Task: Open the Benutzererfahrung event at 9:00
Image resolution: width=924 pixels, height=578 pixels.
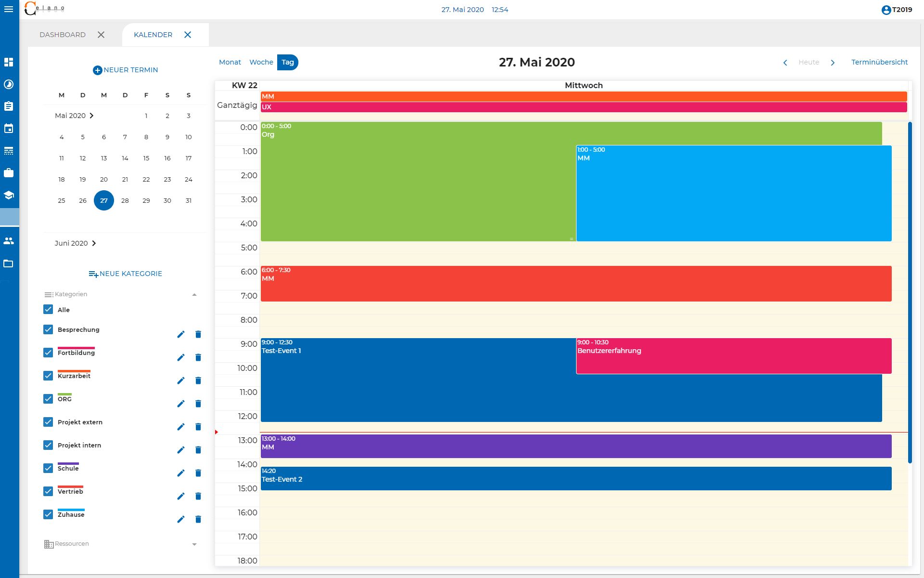Action: pos(733,356)
